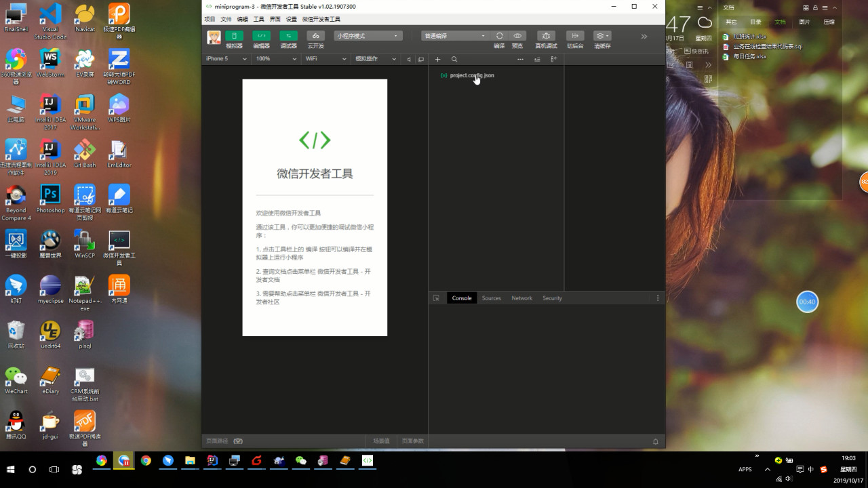Viewport: 868px width, 488px height.
Task: Expand the toolbar overflow chevrons
Action: tap(644, 37)
